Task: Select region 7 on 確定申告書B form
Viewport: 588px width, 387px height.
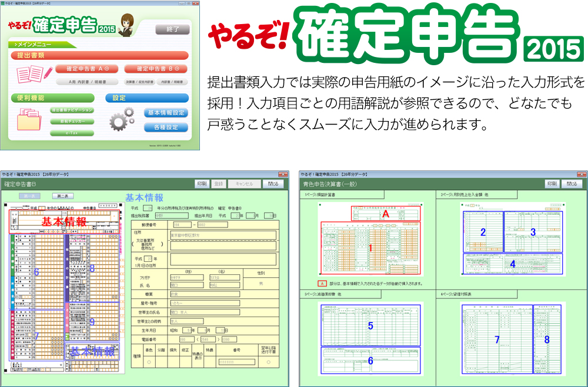Action: [x=36, y=336]
